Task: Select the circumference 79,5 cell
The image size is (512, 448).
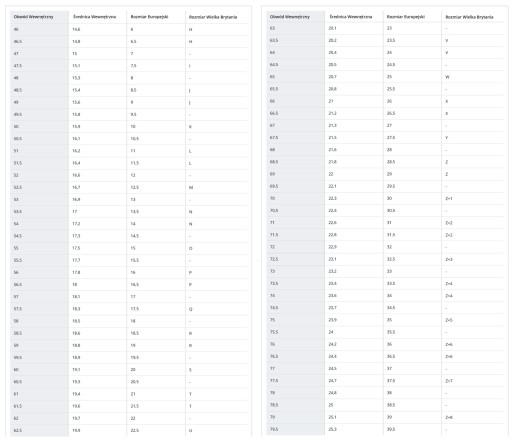Action: 274,429
